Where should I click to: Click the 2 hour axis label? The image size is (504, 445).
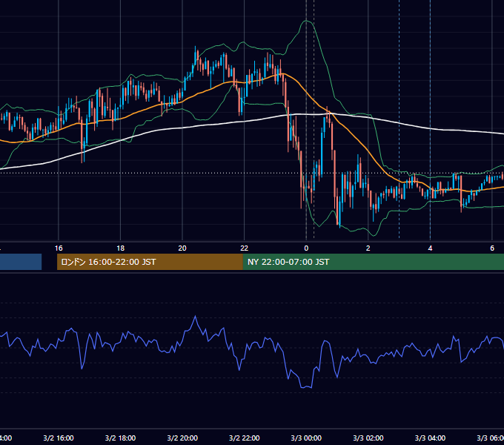click(368, 248)
